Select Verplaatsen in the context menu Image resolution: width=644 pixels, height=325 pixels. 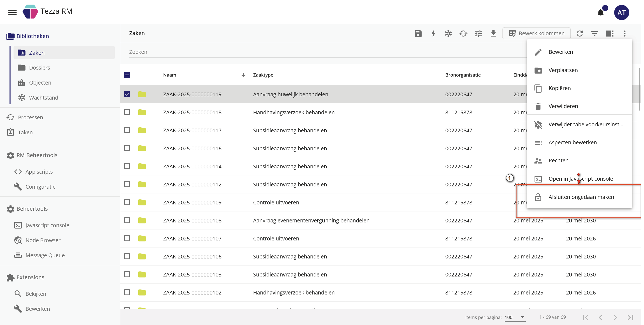pos(579,70)
